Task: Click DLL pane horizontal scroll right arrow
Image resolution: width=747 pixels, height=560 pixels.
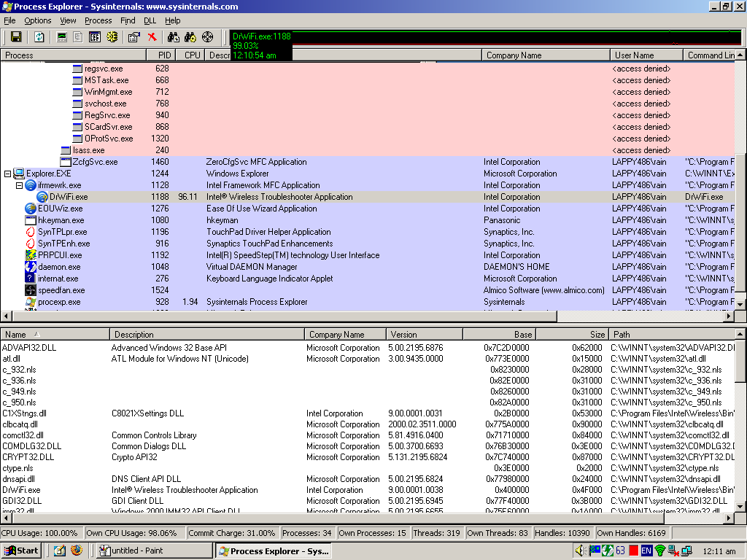Action: pos(729,518)
